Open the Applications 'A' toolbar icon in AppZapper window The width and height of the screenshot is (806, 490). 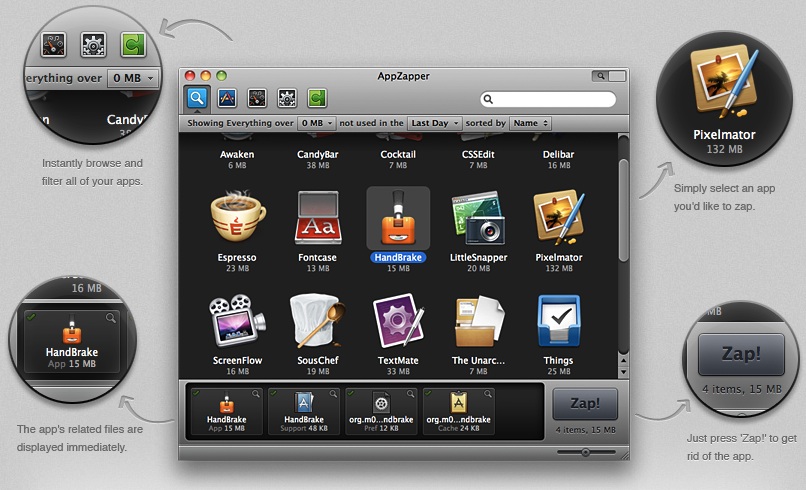[227, 98]
